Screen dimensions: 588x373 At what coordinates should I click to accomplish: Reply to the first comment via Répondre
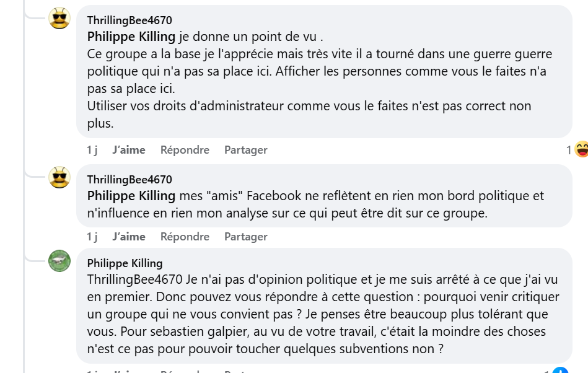(185, 150)
